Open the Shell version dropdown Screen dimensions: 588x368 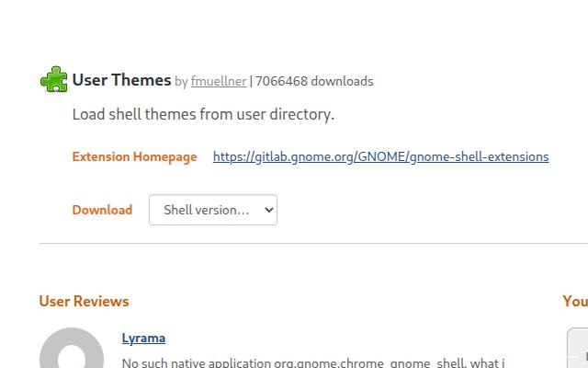point(213,210)
